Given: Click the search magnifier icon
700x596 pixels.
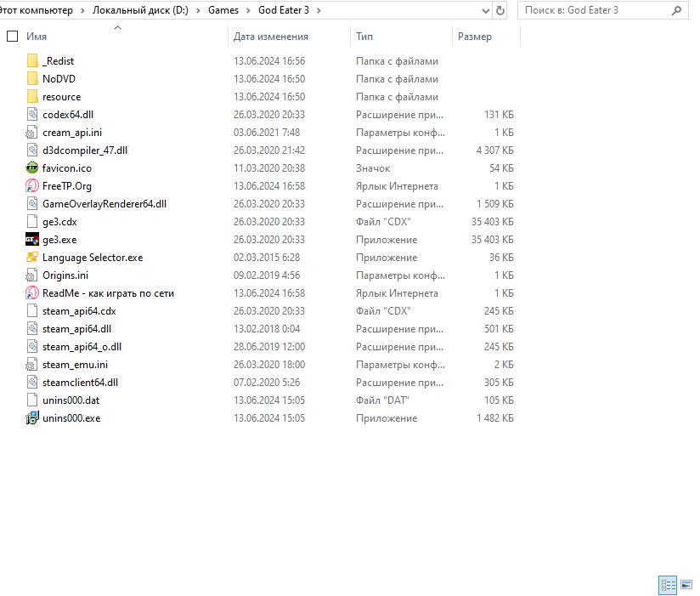Looking at the screenshot, I should click(676, 10).
